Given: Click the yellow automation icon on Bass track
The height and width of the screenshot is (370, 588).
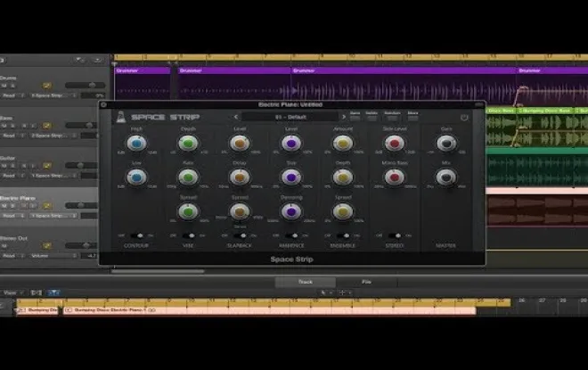Looking at the screenshot, I should (47, 126).
